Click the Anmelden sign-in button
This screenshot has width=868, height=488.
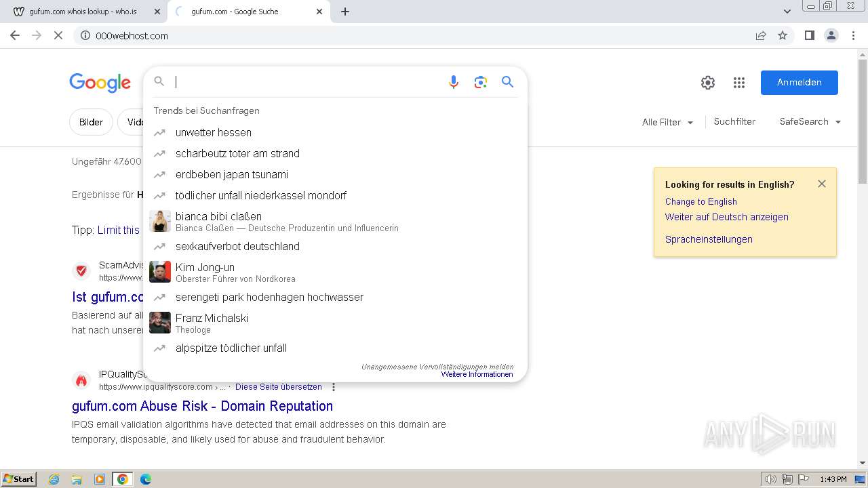pos(799,83)
